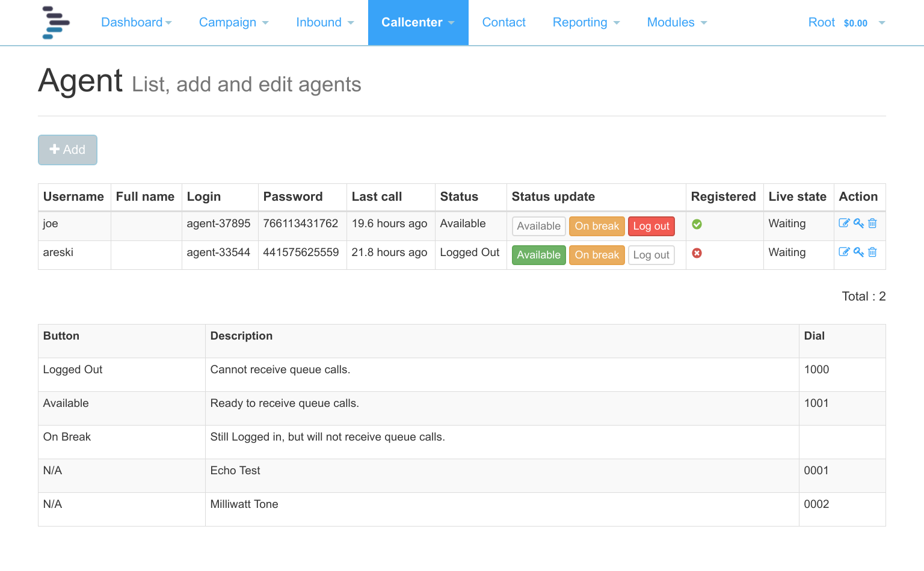Log out agent joe
This screenshot has width=924, height=571.
(651, 226)
